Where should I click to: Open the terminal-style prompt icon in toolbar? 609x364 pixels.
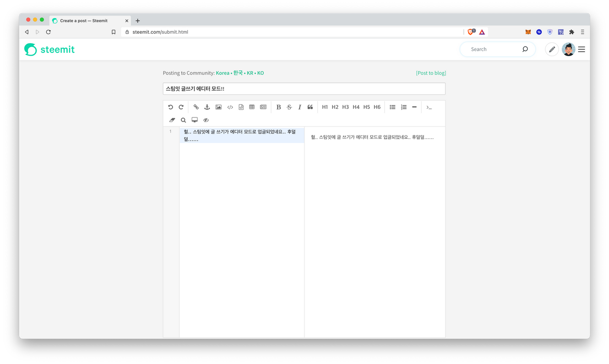click(429, 107)
